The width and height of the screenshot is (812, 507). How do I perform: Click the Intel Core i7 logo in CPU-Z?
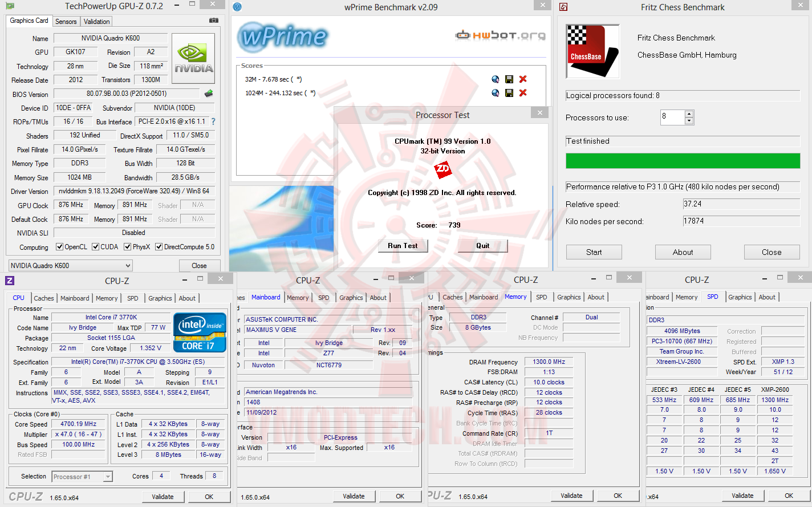click(200, 332)
